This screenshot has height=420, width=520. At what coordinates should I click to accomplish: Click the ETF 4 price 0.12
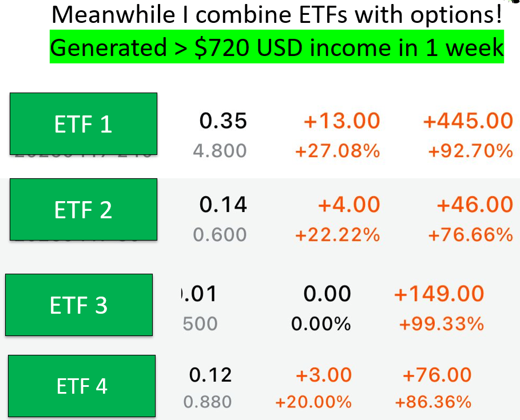211,375
